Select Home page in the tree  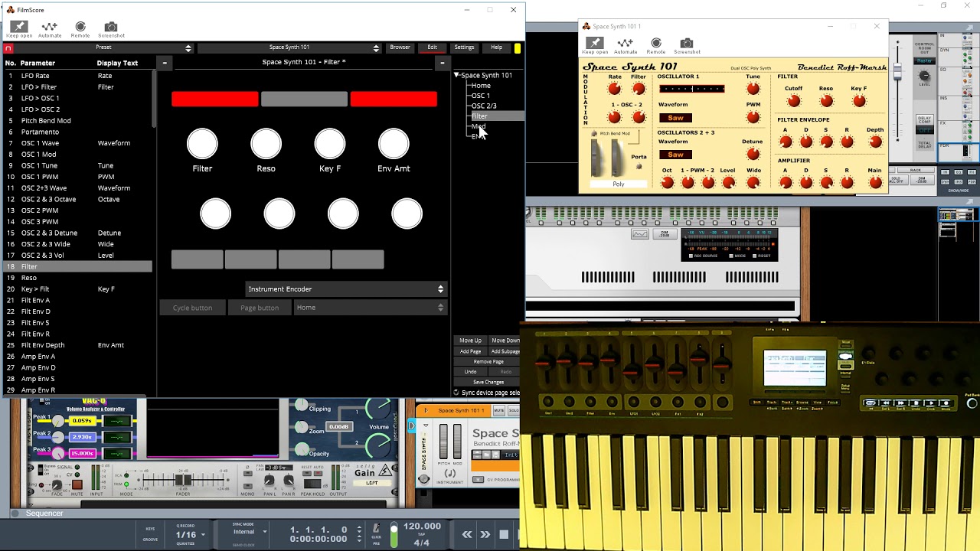click(x=481, y=86)
